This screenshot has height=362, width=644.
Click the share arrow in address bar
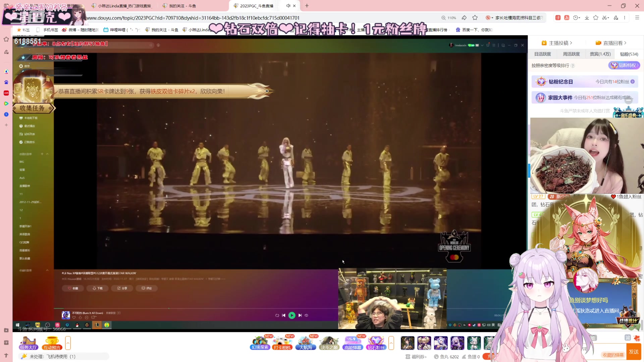click(464, 18)
